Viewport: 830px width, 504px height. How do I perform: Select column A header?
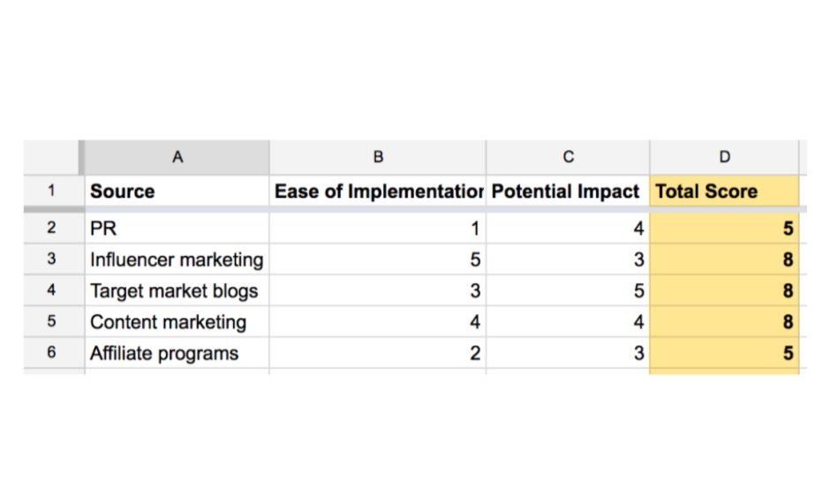(x=177, y=157)
